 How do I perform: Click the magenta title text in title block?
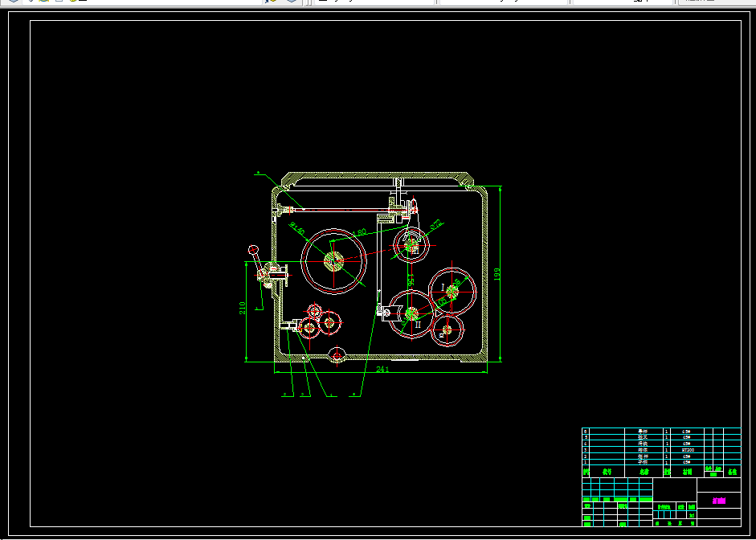tap(719, 501)
